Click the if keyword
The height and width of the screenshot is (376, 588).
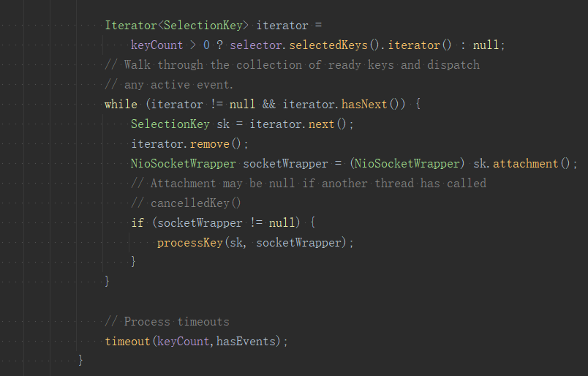click(137, 222)
